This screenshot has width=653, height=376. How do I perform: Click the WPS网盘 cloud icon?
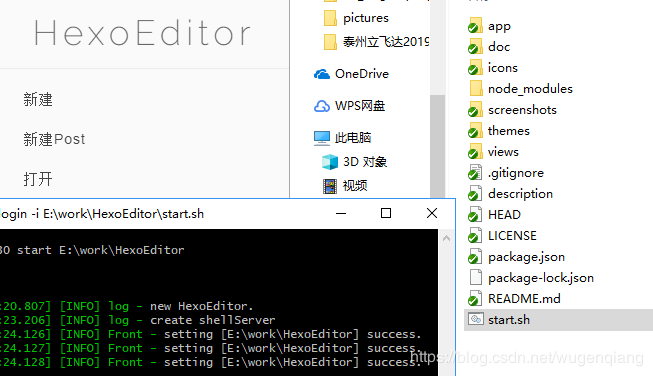coord(322,106)
